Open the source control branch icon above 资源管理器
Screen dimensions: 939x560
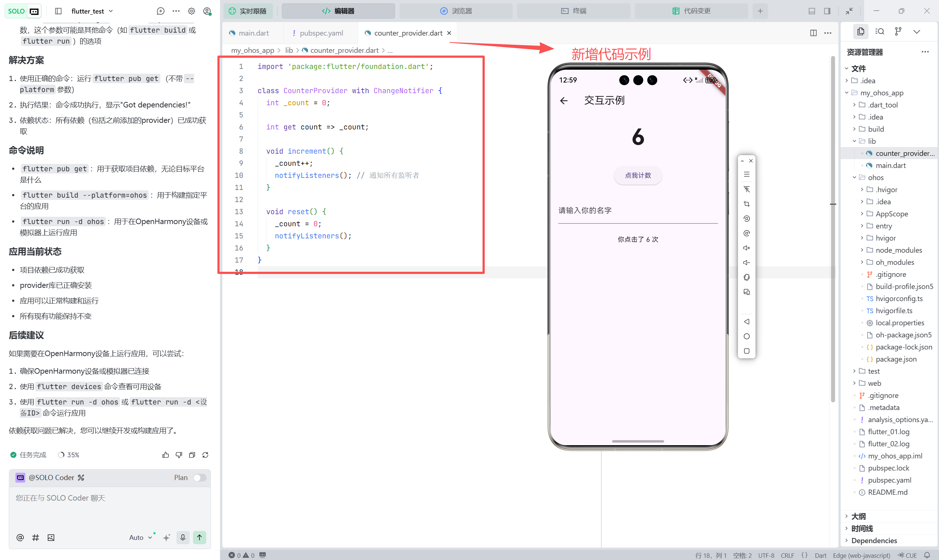(898, 31)
